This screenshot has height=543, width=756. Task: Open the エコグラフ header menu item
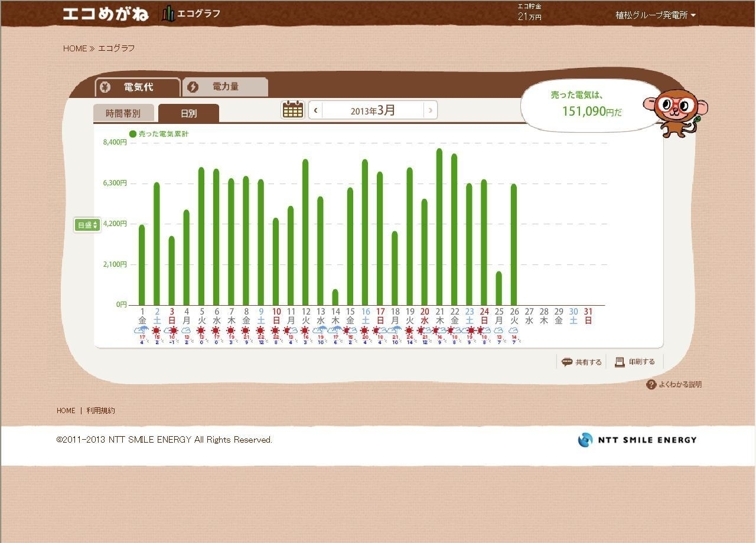point(191,14)
